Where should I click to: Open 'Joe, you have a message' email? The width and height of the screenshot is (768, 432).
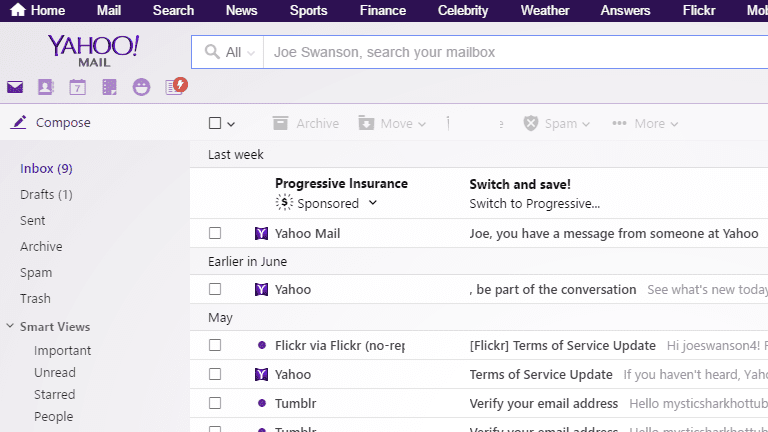(614, 234)
